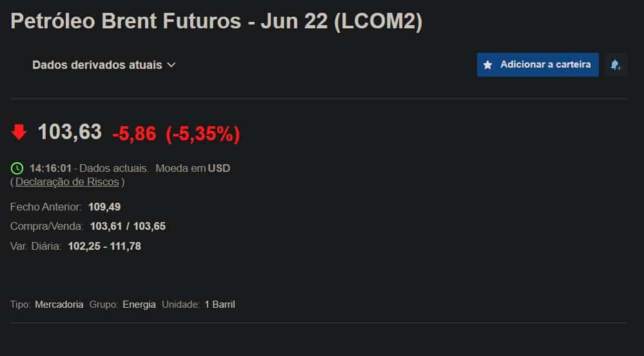Click the bell alert icon
This screenshot has width=644, height=356.
click(x=616, y=65)
